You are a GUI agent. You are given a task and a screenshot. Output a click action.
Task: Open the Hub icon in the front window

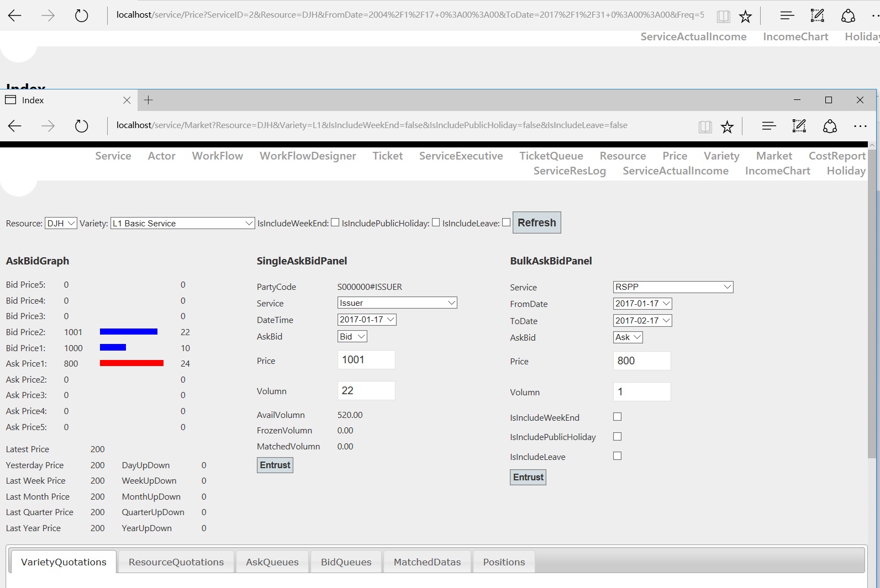click(x=768, y=126)
